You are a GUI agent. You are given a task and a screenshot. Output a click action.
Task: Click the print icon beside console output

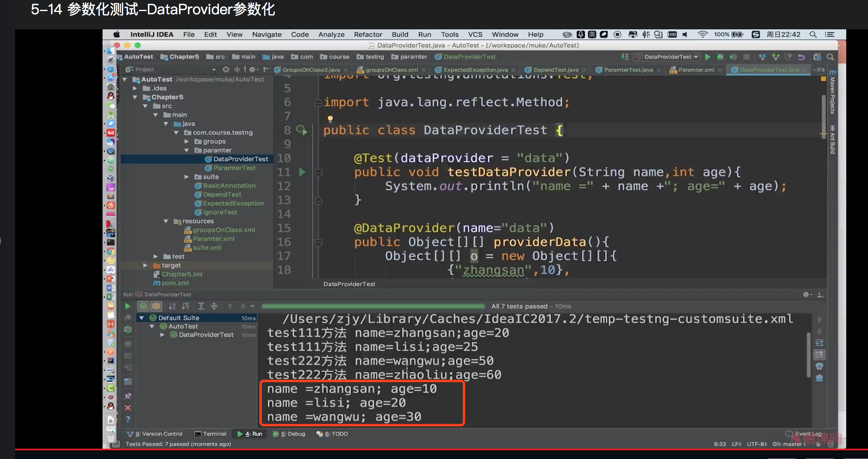(x=819, y=366)
